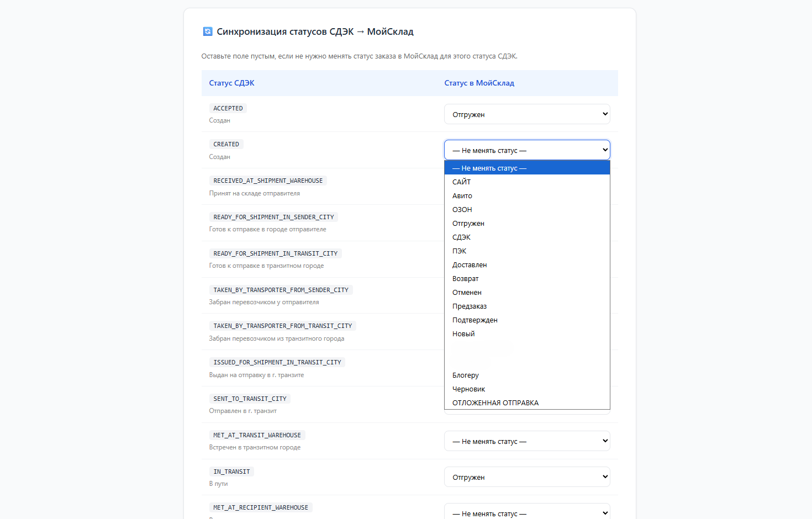Image resolution: width=812 pixels, height=519 pixels.
Task: Pick the "ПЭК" status option
Action: (x=527, y=251)
